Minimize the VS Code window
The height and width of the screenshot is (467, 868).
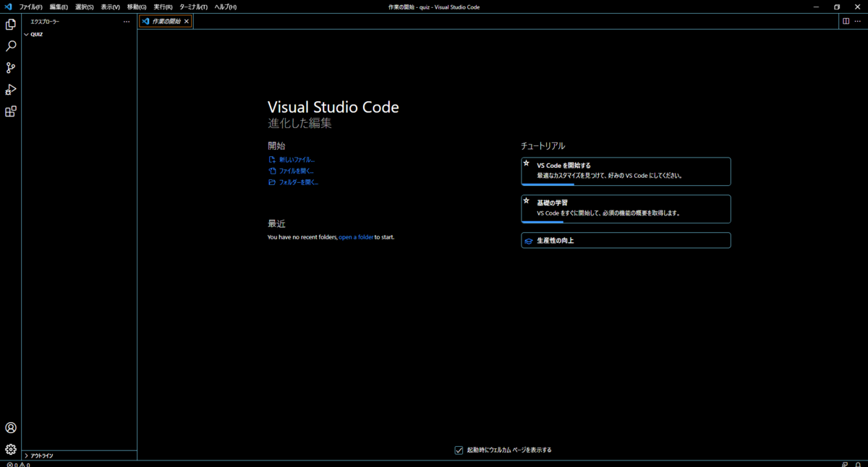coord(818,7)
